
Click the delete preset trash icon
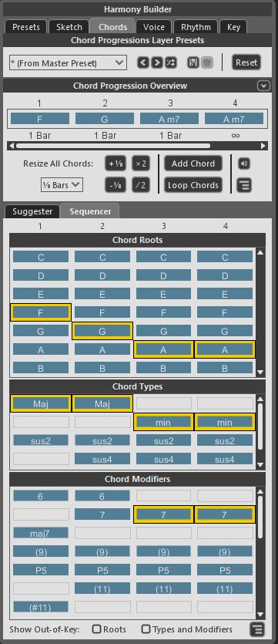pos(207,62)
